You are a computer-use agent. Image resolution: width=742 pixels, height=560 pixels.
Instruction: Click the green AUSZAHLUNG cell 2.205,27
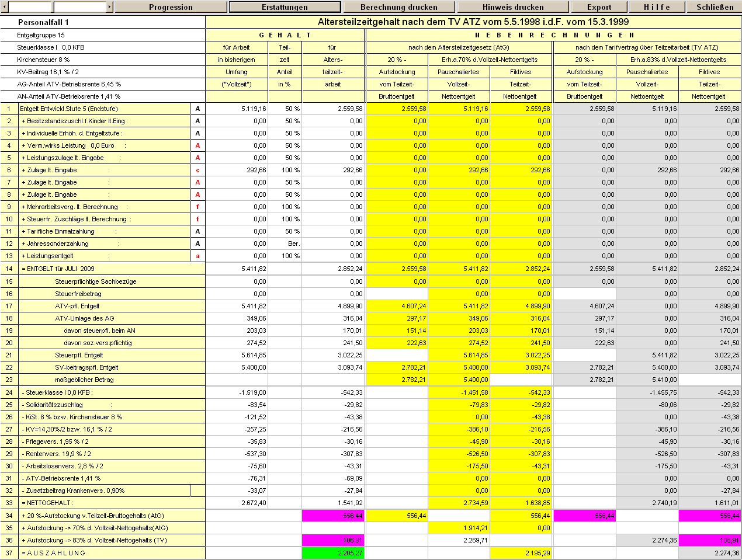pos(334,553)
